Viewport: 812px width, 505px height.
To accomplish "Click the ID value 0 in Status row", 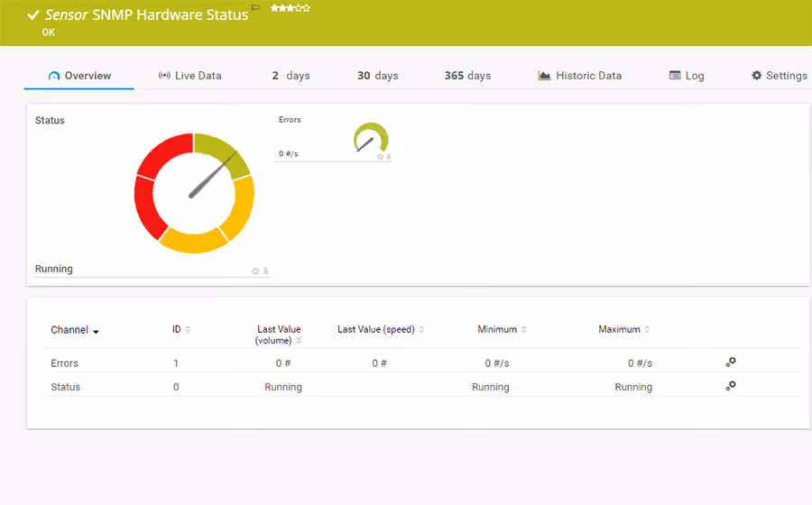I will [x=176, y=387].
